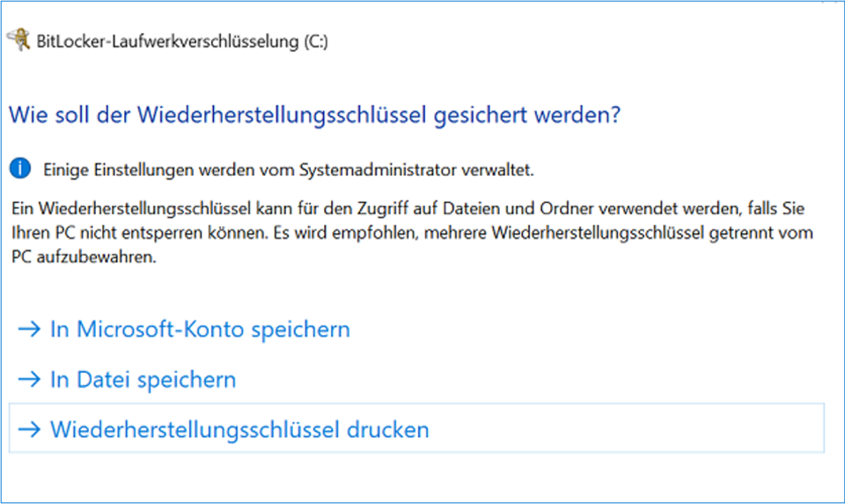Image resolution: width=845 pixels, height=504 pixels.
Task: Click the heading Wie soll der Wiederherstellungsschlüssel gesichert werden
Action: click(x=315, y=115)
